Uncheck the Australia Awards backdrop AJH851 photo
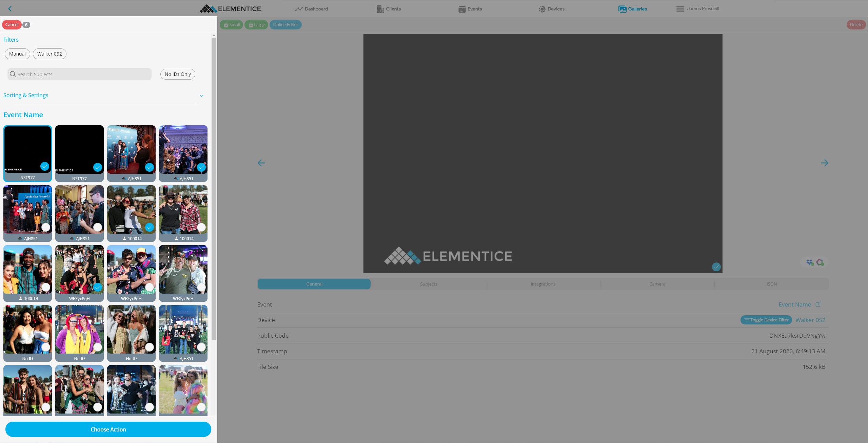Viewport: 868px width, 443px height. [150, 167]
